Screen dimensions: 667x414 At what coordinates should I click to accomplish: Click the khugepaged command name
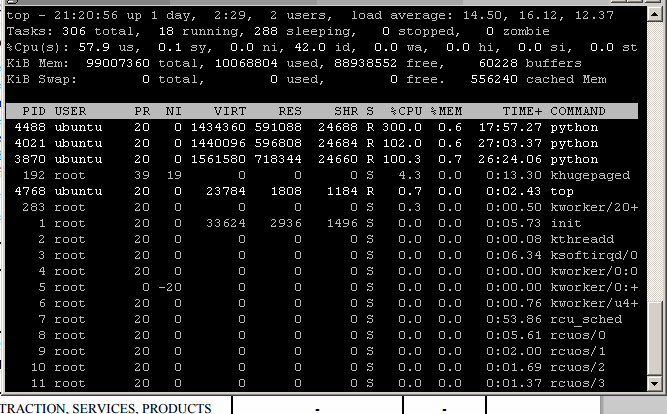(x=590, y=176)
